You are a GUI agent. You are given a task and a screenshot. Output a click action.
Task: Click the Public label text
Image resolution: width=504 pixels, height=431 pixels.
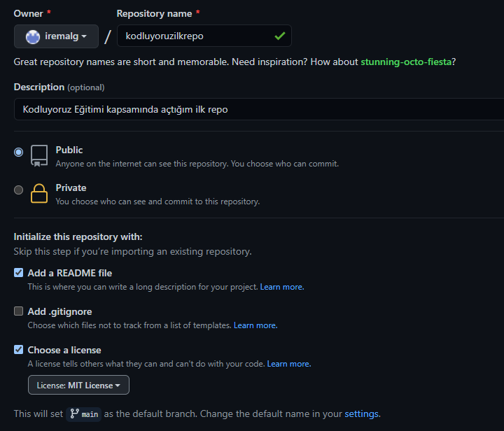[x=69, y=150]
